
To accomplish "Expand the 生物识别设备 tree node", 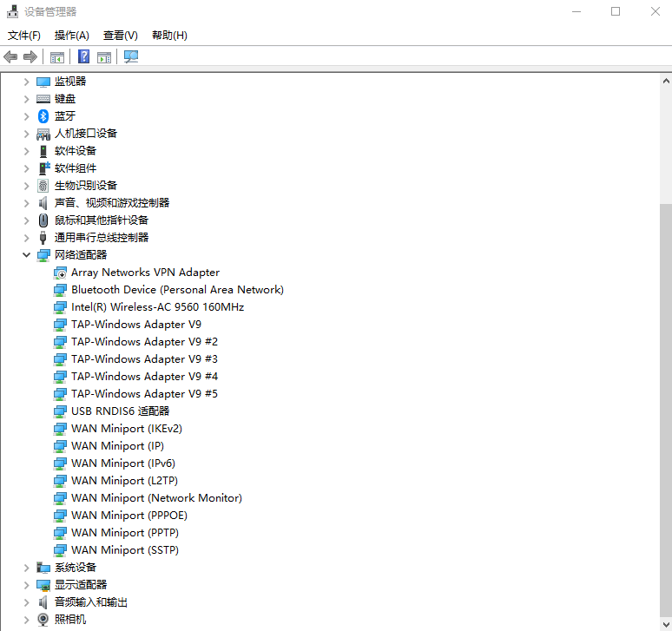I will coord(26,186).
